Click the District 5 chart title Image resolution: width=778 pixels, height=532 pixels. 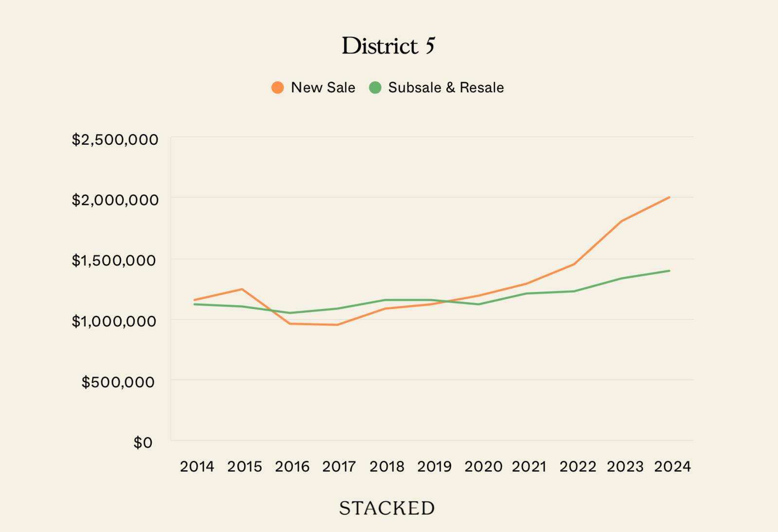[x=388, y=46]
